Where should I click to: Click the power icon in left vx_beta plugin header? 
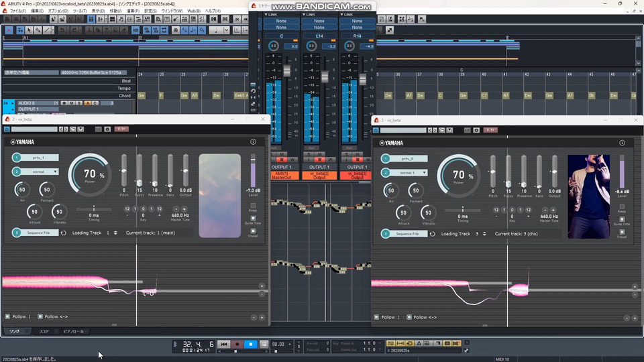click(7, 129)
